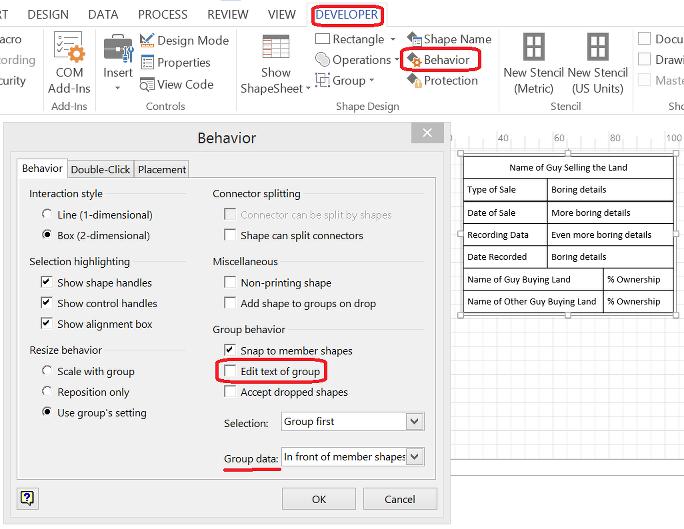Toggle Design Mode in Controls

tap(185, 40)
